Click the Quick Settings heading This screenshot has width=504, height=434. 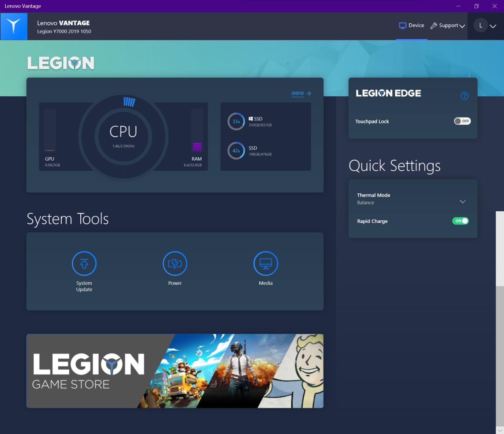coord(394,166)
